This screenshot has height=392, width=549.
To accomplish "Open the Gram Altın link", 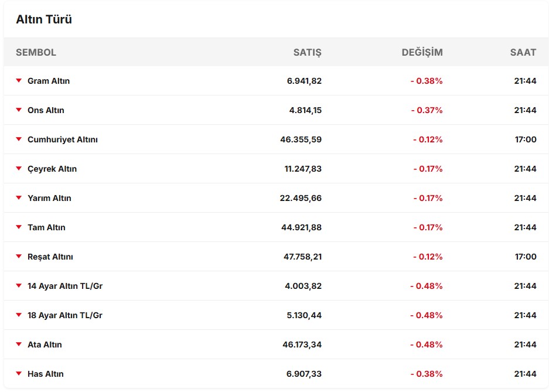I will coord(49,81).
